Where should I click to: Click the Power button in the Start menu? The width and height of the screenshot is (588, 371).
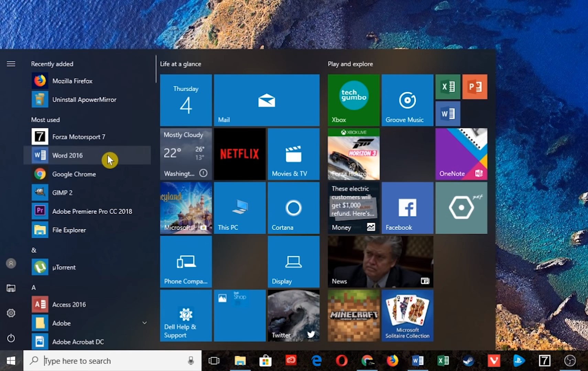click(x=11, y=338)
